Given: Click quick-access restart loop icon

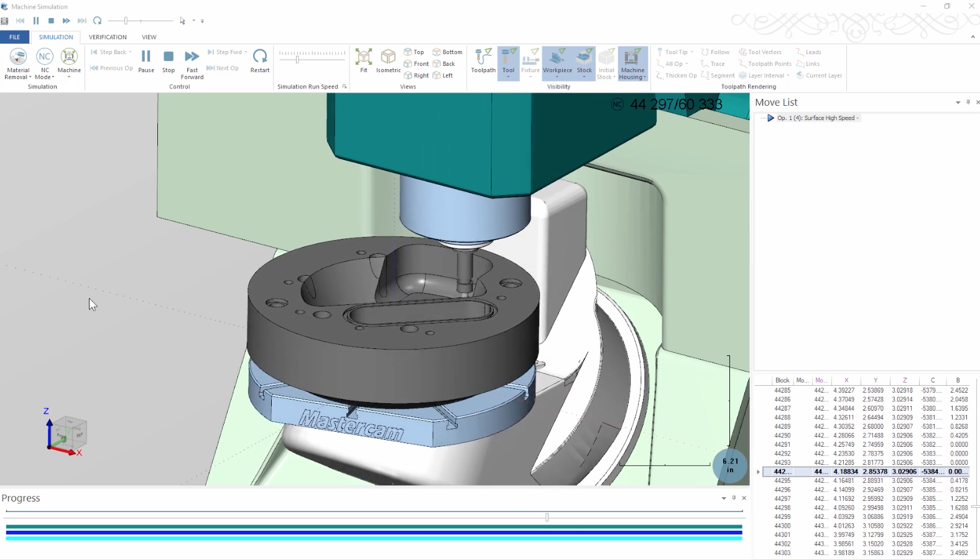Looking at the screenshot, I should pos(97,21).
